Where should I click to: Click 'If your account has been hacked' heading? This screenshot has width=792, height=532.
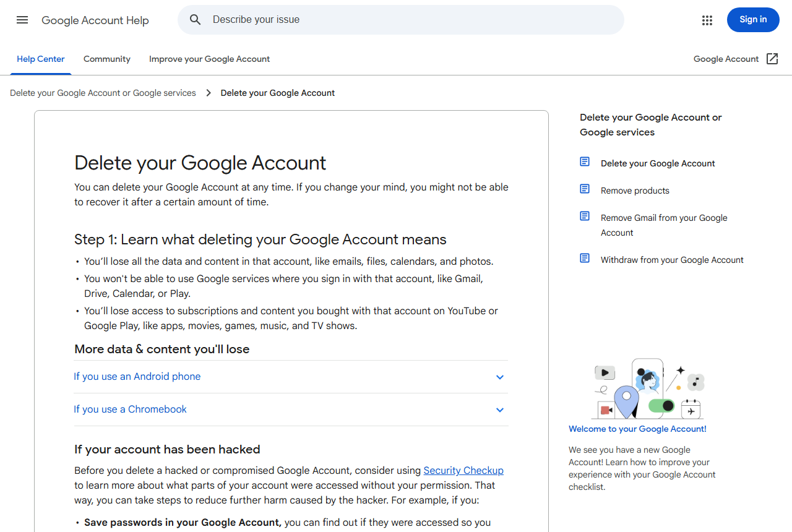point(167,449)
